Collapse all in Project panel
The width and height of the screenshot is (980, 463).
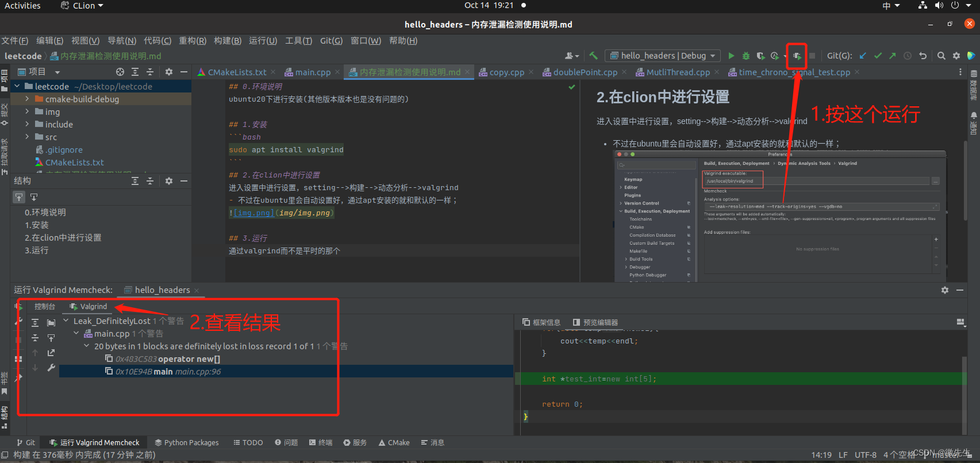150,72
